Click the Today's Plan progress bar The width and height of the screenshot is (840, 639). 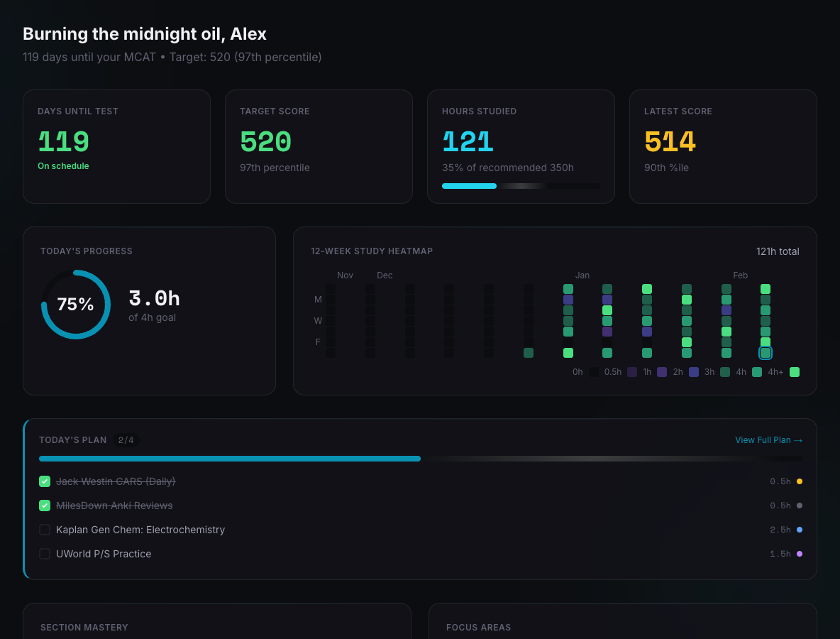(420, 459)
